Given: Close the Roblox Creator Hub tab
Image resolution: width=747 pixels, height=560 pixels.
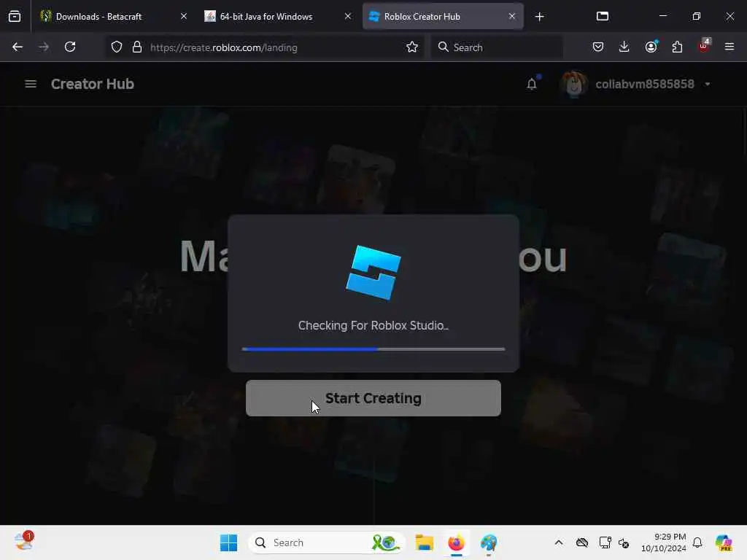Looking at the screenshot, I should [x=511, y=16].
